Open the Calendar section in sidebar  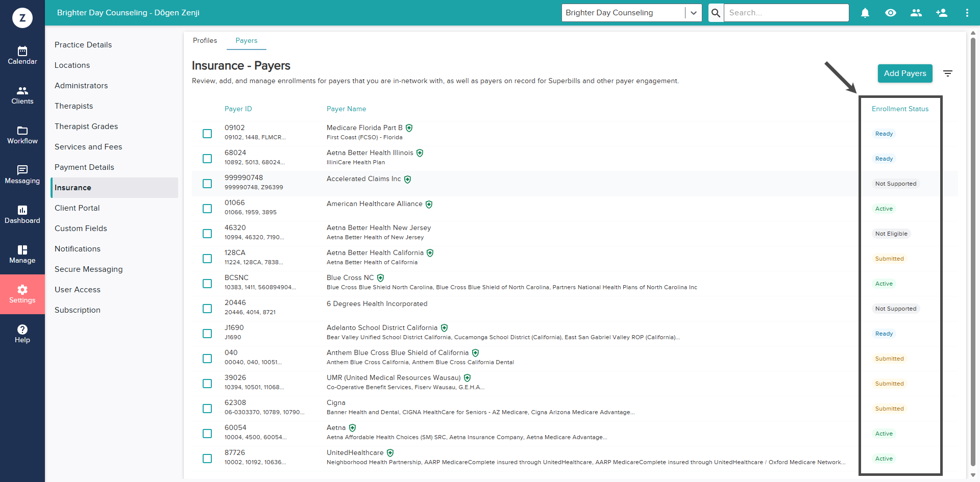(22, 56)
